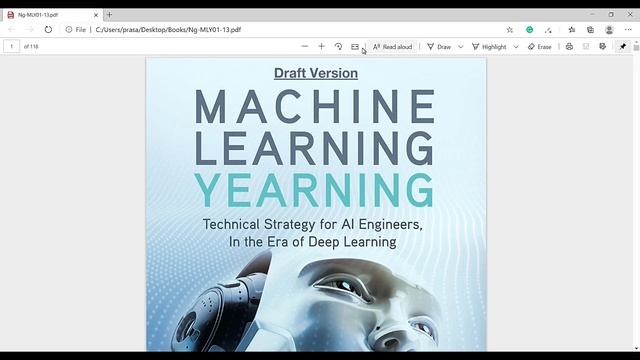The height and width of the screenshot is (360, 640).
Task: Open the Favorites list
Action: click(572, 29)
